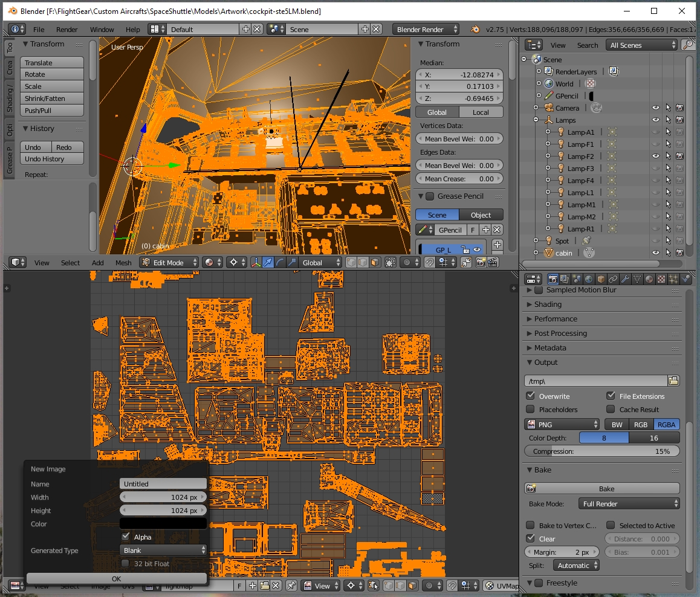Image resolution: width=700 pixels, height=597 pixels.
Task: Add new grease pencil layer plus icon
Action: pyautogui.click(x=497, y=245)
